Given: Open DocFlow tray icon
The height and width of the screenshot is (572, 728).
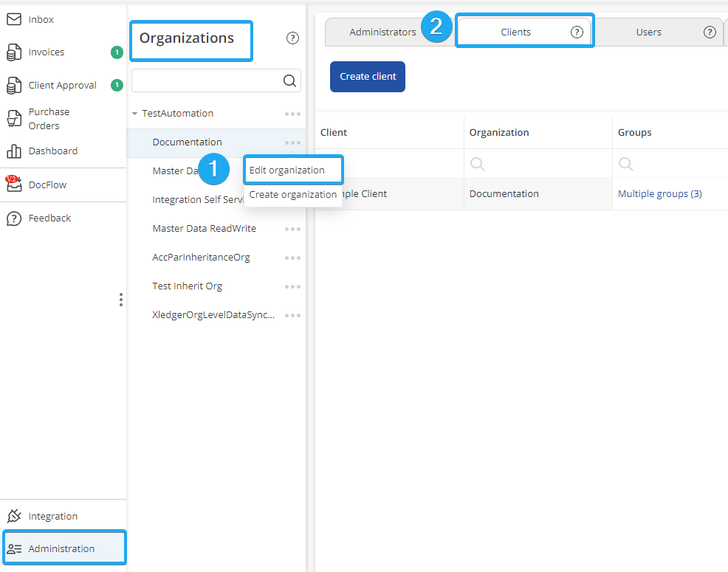Looking at the screenshot, I should (14, 185).
